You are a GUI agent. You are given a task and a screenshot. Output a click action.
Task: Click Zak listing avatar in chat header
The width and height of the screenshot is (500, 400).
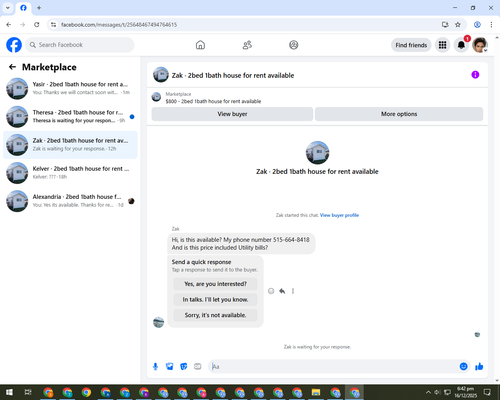click(x=161, y=75)
